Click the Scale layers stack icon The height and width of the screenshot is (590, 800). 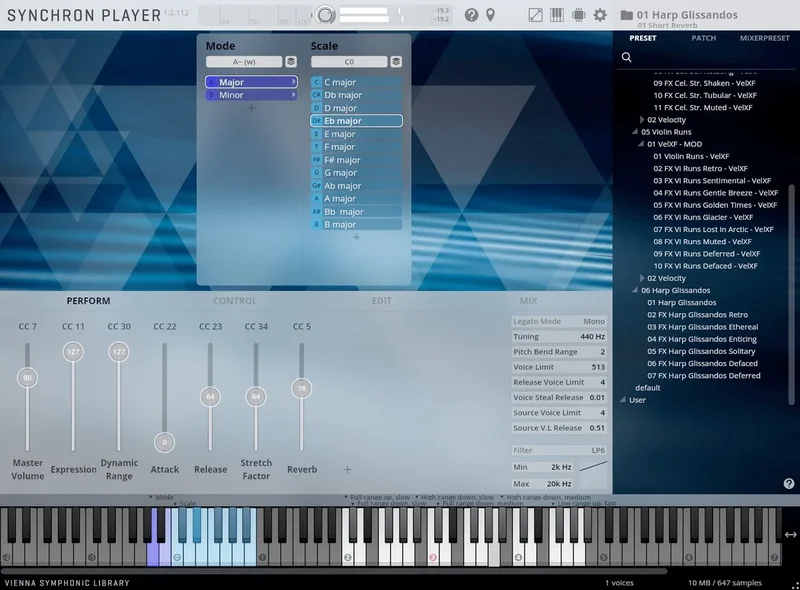396,62
